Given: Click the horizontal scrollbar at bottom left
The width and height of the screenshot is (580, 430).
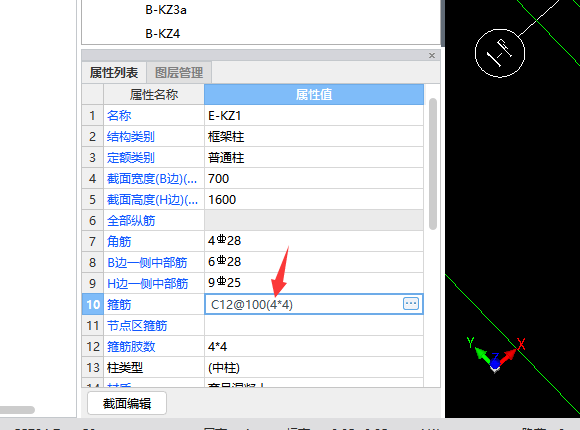Looking at the screenshot, I should [x=17, y=410].
